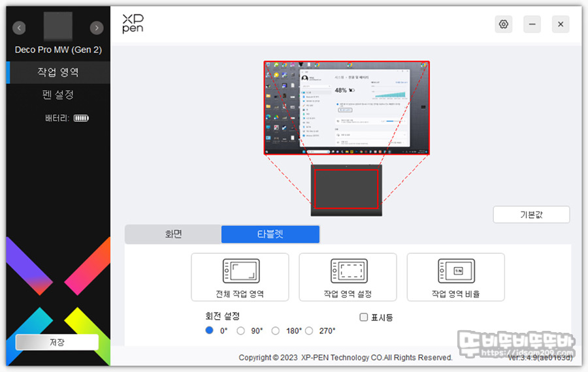Select the 270° rotation radio button
Image resolution: width=588 pixels, height=372 pixels.
point(309,331)
